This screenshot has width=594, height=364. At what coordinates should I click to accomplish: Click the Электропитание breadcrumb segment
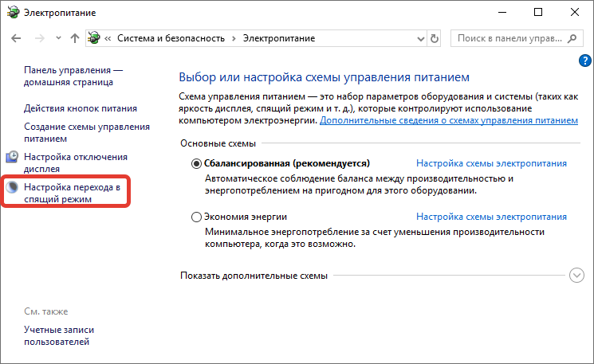pyautogui.click(x=279, y=38)
